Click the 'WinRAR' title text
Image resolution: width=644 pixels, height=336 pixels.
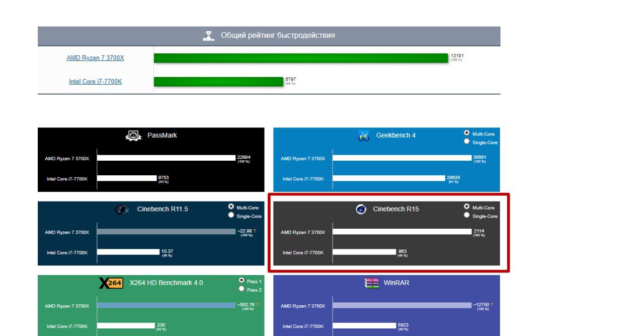click(x=396, y=282)
